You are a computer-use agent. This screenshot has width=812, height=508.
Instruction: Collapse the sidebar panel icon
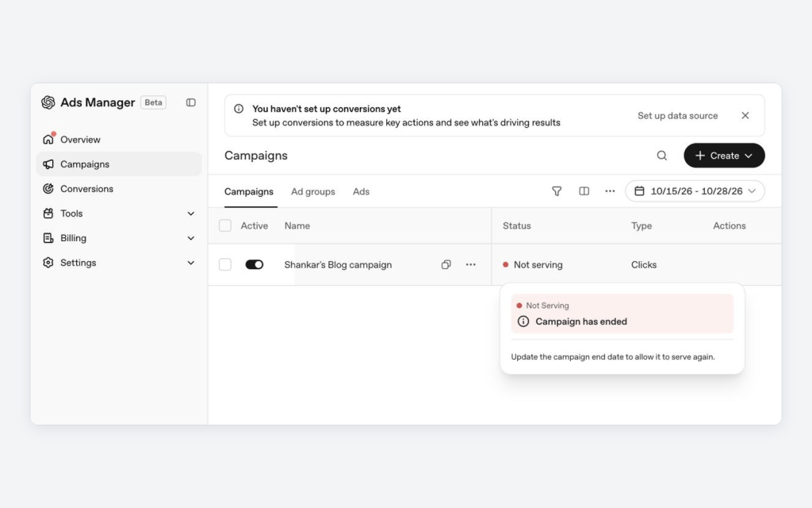pos(191,102)
